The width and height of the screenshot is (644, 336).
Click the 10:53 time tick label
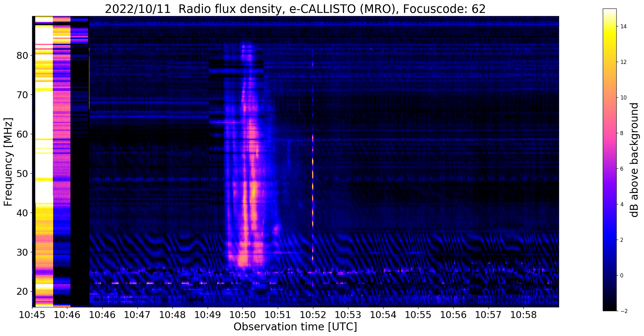click(x=348, y=315)
